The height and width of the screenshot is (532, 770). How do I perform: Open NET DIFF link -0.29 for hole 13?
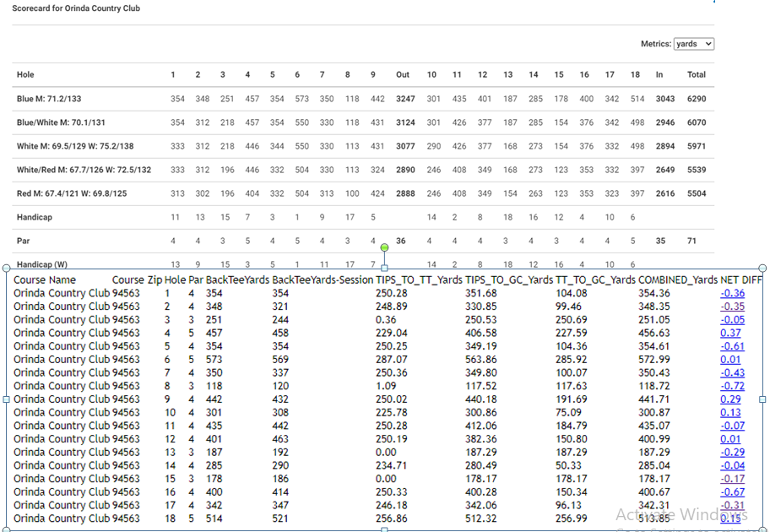click(x=732, y=453)
